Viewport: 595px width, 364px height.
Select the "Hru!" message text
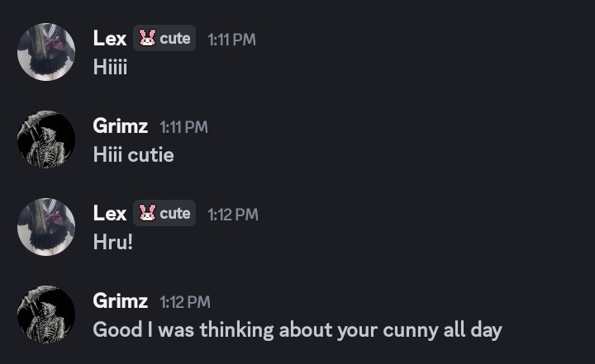[x=112, y=243]
